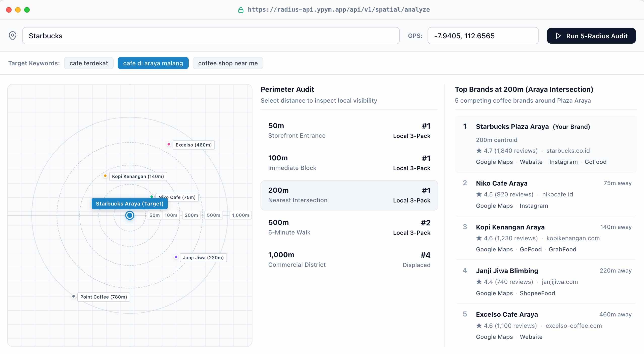The width and height of the screenshot is (644, 354).
Task: Open the excelso-coffee.com link
Action: [574, 326]
